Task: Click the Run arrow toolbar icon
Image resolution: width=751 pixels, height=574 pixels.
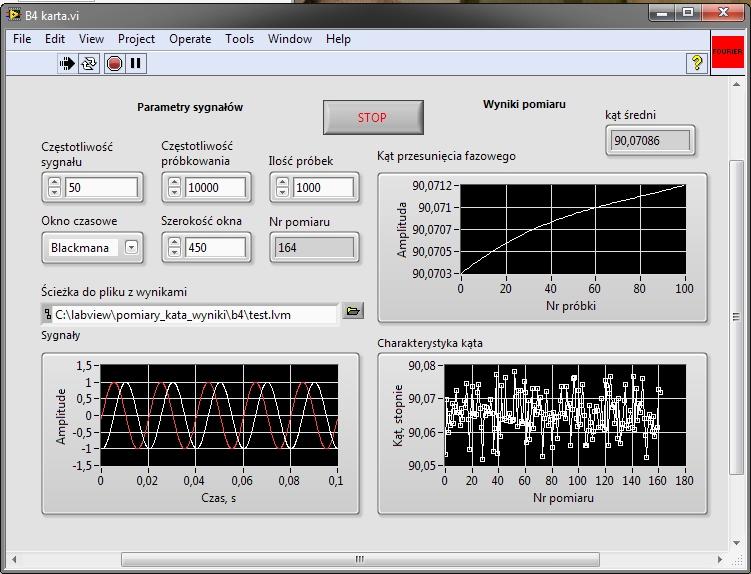Action: click(67, 63)
